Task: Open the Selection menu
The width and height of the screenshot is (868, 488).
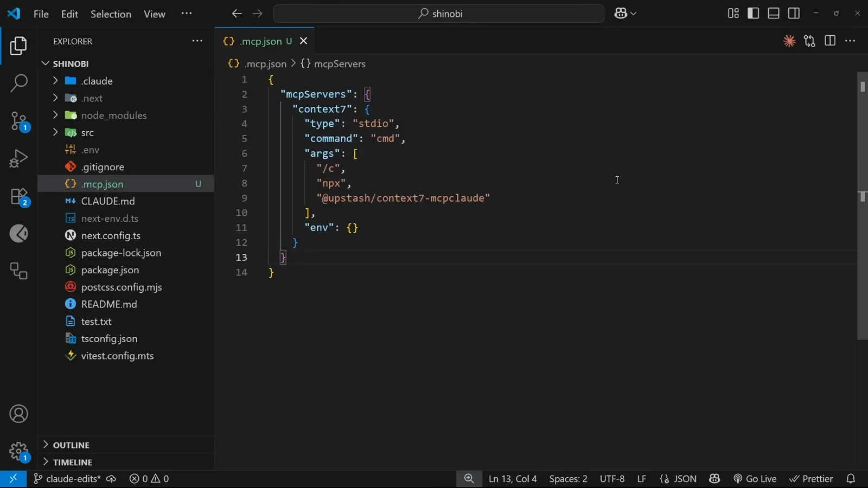Action: (x=111, y=14)
